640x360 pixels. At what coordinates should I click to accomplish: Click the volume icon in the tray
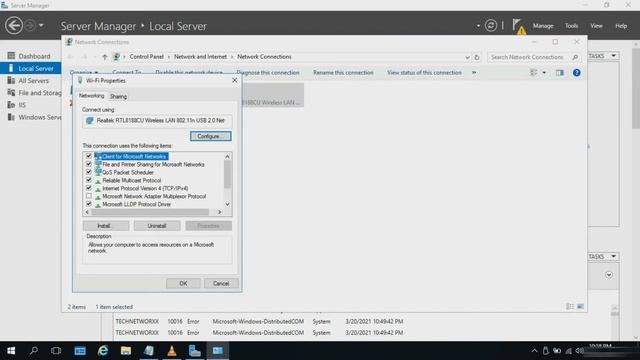tap(579, 351)
